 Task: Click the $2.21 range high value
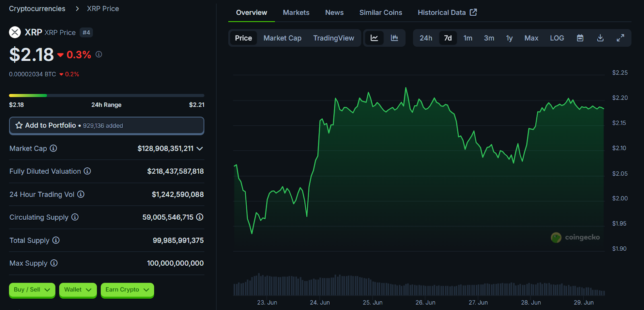pos(197,105)
